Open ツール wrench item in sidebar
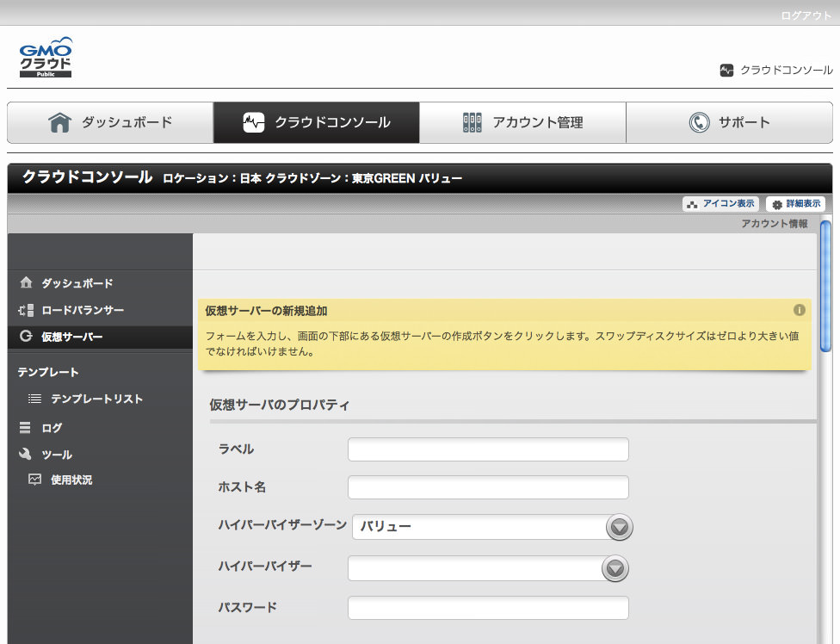 26,455
